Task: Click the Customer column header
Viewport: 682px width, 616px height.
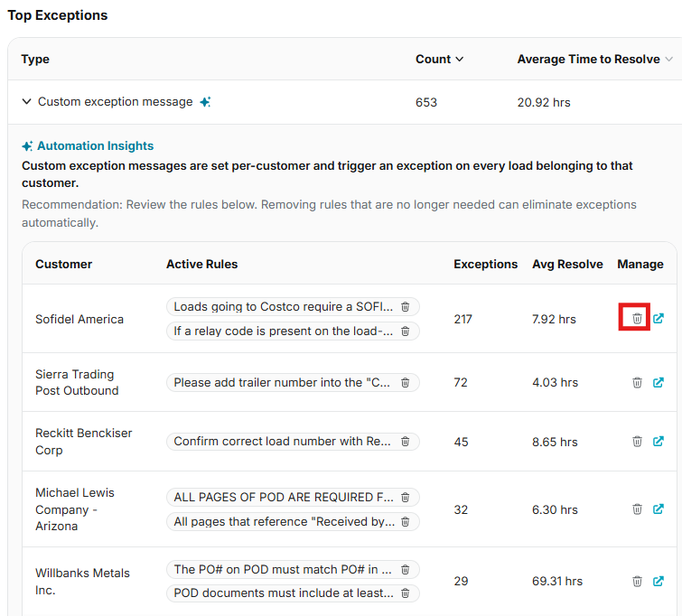Action: click(63, 265)
